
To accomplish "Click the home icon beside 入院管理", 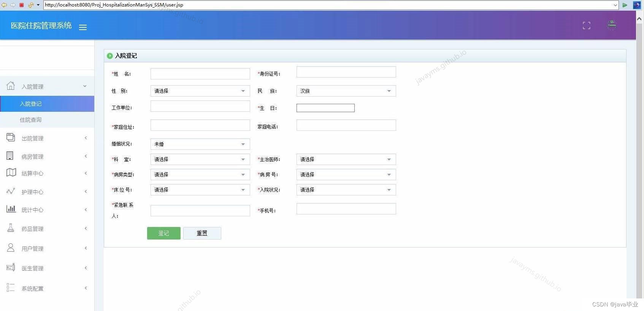I will [x=11, y=86].
